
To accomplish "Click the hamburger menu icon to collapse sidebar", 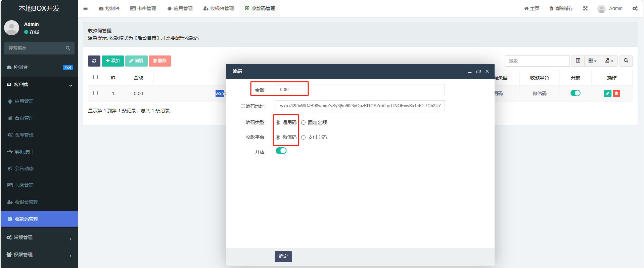I will click(x=86, y=8).
